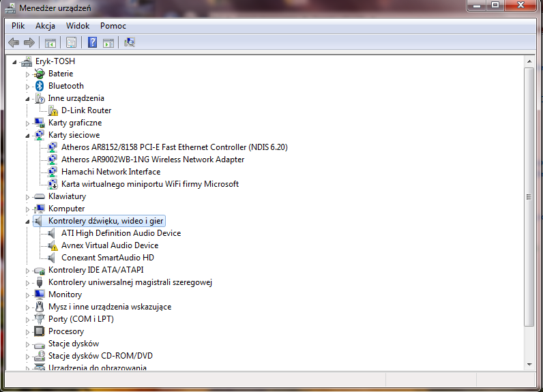Select Kontrolery uniwersalnej magistrali szeregowej label
Screen dimensions: 543x392
pyautogui.click(x=130, y=282)
